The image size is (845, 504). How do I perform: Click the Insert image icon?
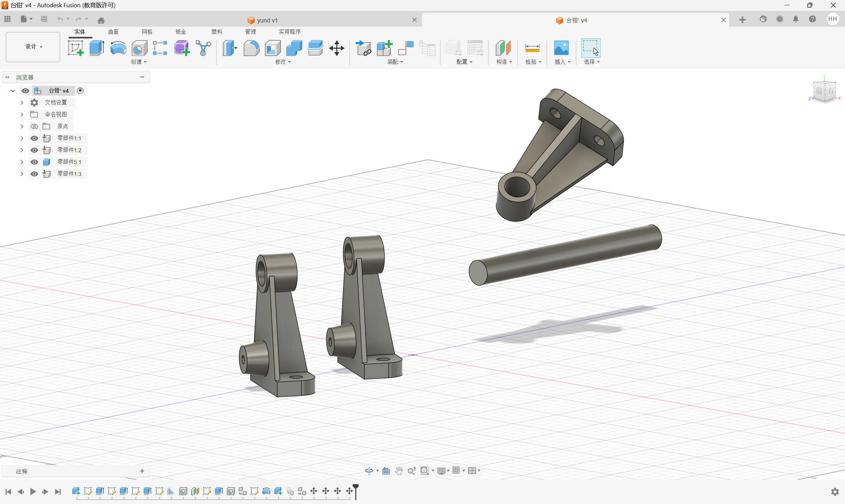(x=561, y=48)
